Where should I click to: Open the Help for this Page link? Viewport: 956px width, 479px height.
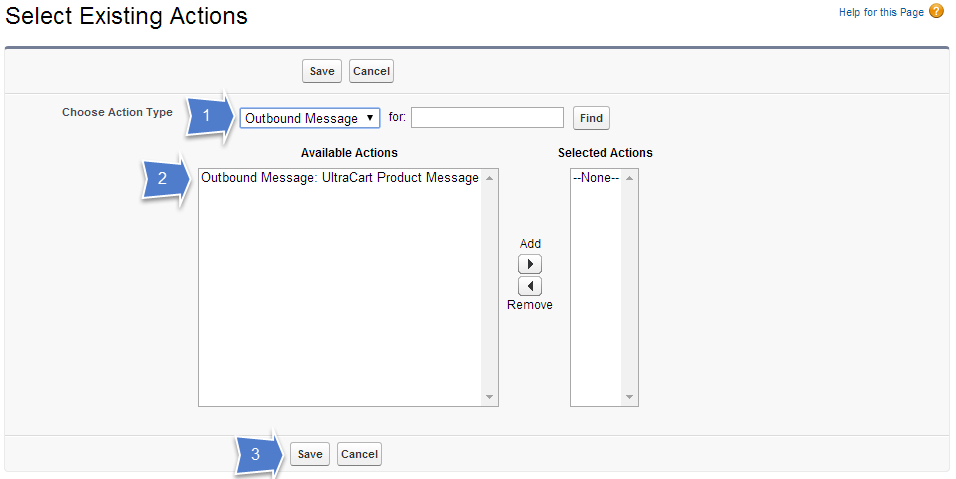pyautogui.click(x=881, y=12)
